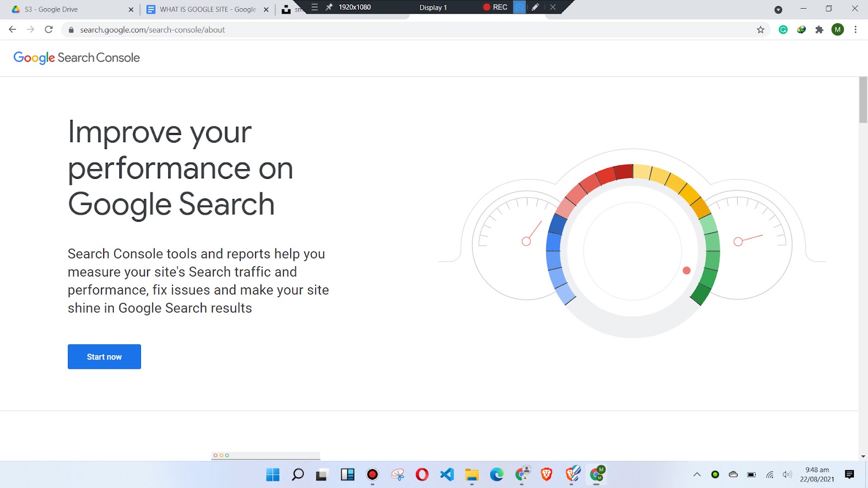This screenshot has width=868, height=488.
Task: Open the volume speaker tray icon
Action: click(x=787, y=475)
